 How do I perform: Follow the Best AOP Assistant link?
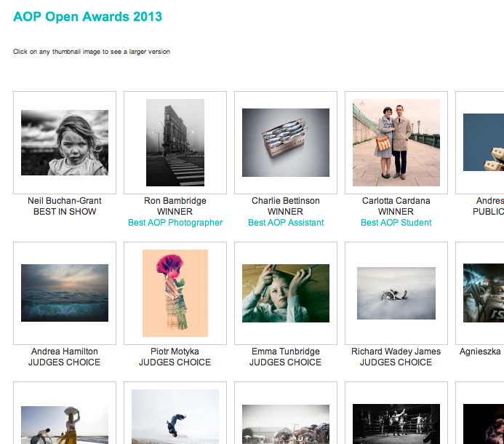(x=286, y=223)
